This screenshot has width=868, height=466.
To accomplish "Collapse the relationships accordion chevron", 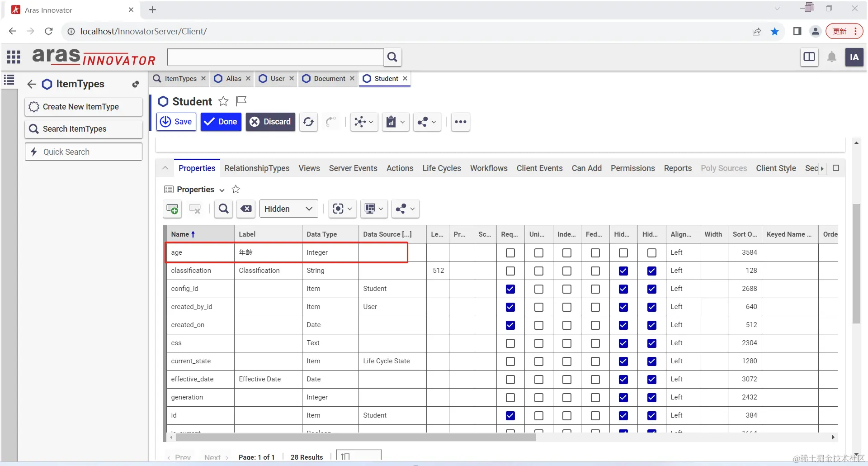I will coord(165,168).
